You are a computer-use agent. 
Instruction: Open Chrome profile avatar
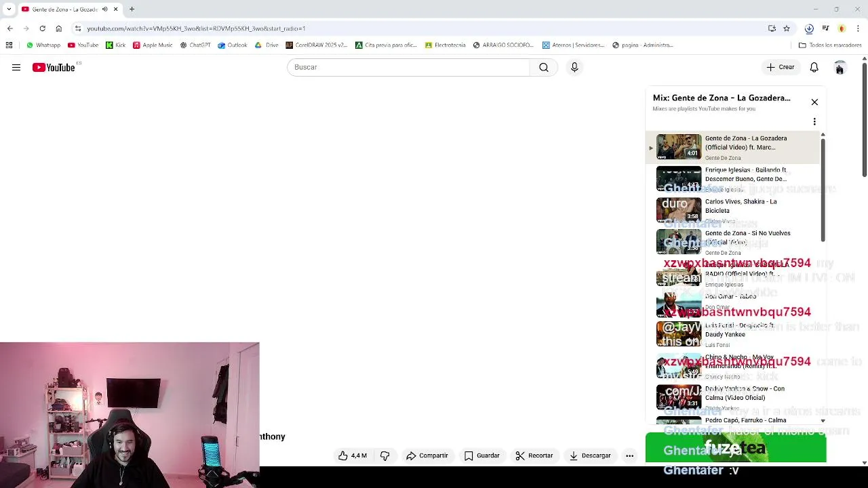pos(842,28)
